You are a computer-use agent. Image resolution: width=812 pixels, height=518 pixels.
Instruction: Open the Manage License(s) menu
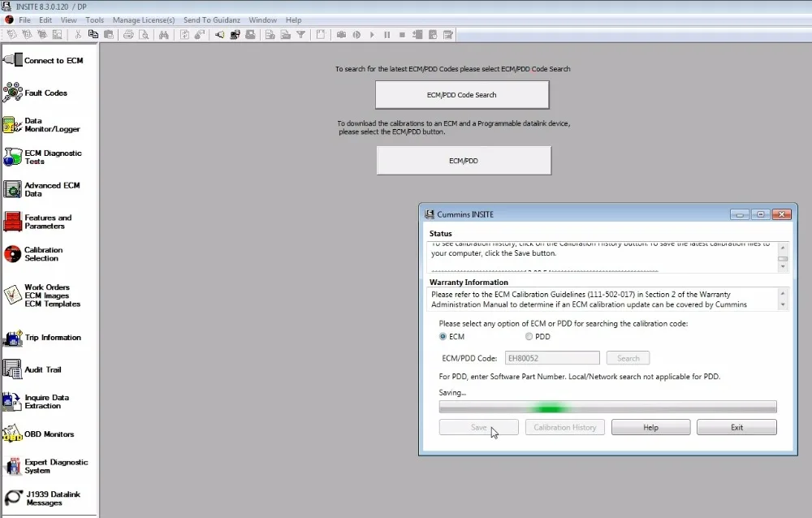click(144, 20)
